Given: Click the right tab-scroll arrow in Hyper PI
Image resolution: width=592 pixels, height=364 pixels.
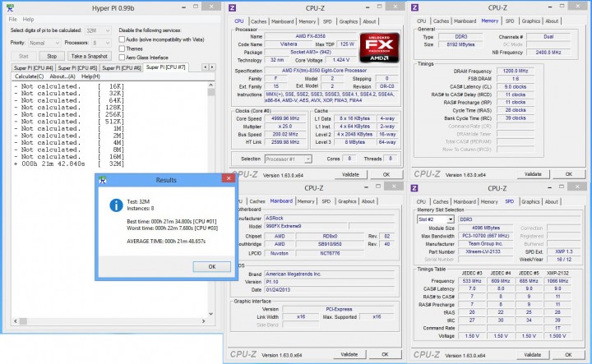Looking at the screenshot, I should [x=212, y=67].
